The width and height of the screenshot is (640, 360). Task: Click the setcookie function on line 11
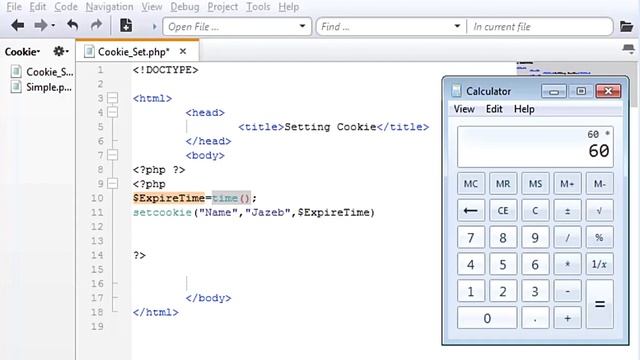(x=162, y=212)
